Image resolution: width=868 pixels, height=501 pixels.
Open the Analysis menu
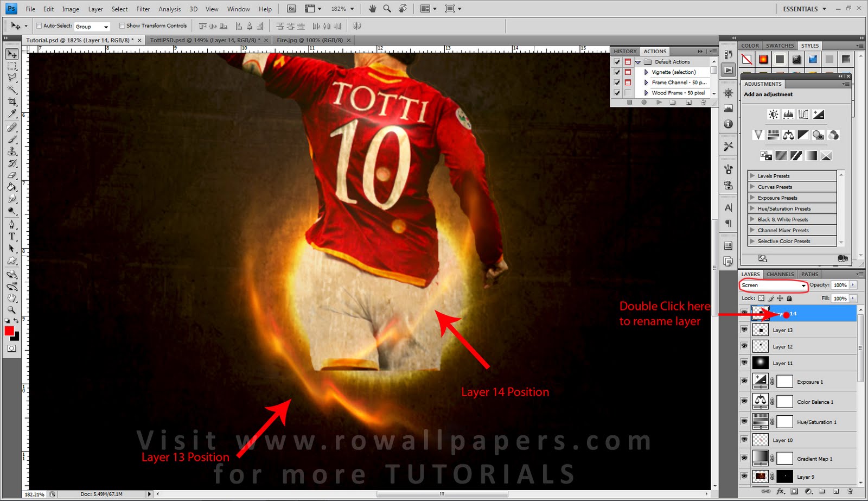coord(170,9)
